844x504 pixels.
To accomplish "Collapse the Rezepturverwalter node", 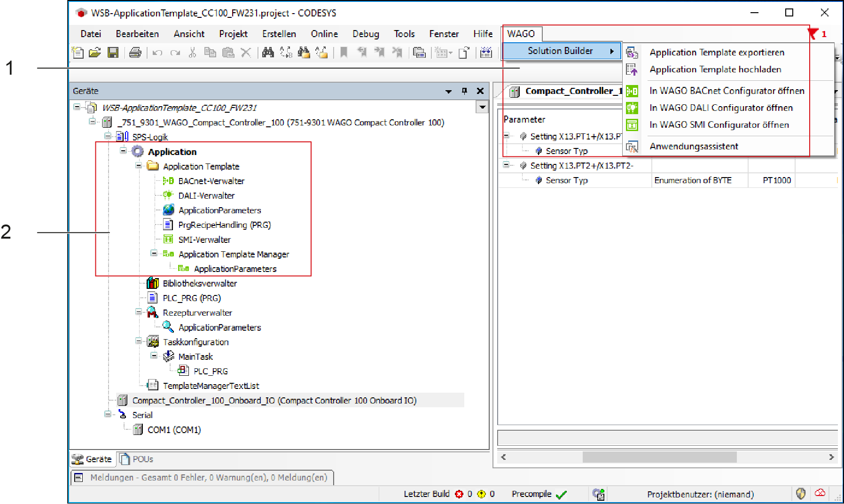I will tap(139, 312).
